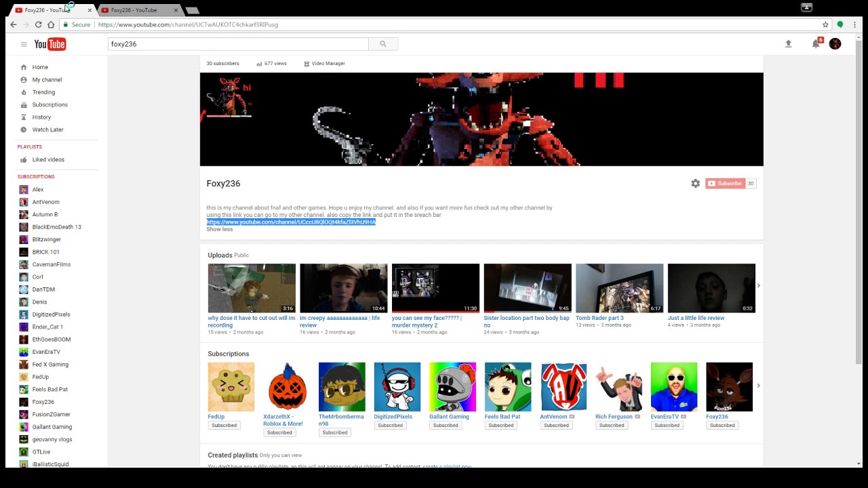
Task: Click the YouTube search box
Action: pos(238,44)
